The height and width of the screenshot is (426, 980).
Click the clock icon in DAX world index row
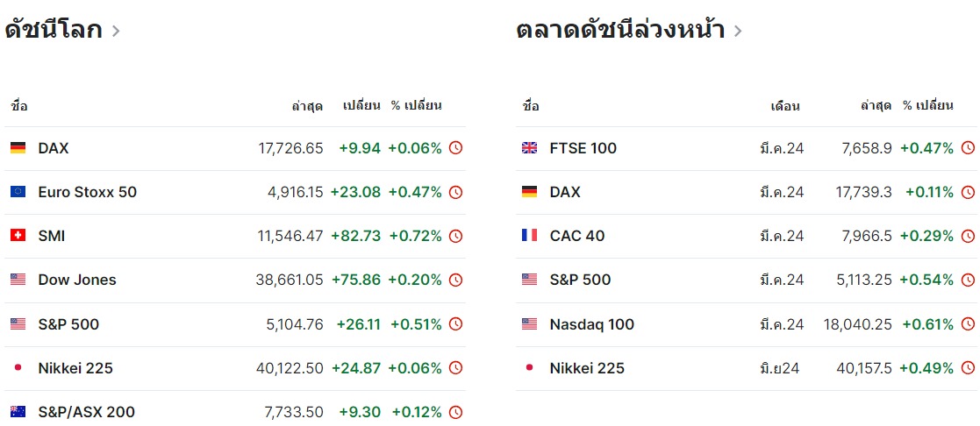[455, 148]
